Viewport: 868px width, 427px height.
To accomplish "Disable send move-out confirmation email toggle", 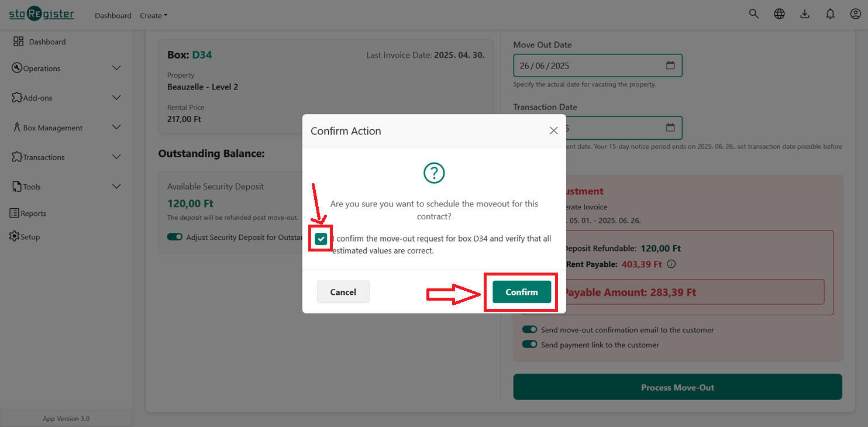I will [x=529, y=329].
